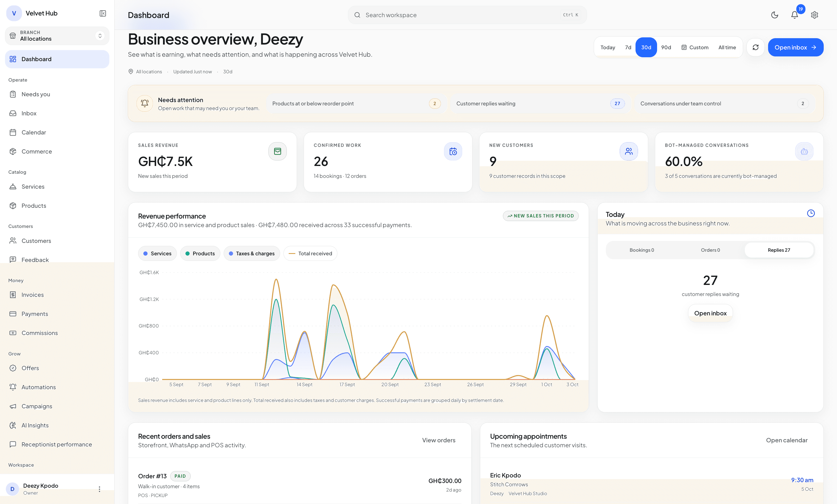
Task: Select All time range
Action: click(727, 47)
